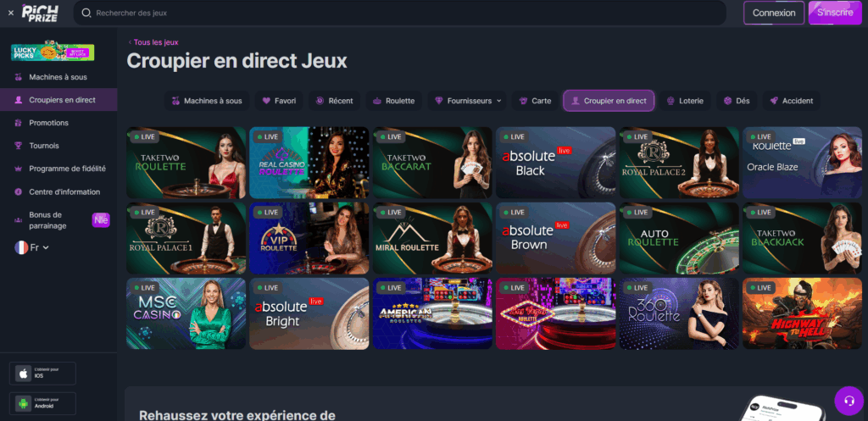
Task: Open the Miral Roulette game
Action: [432, 238]
